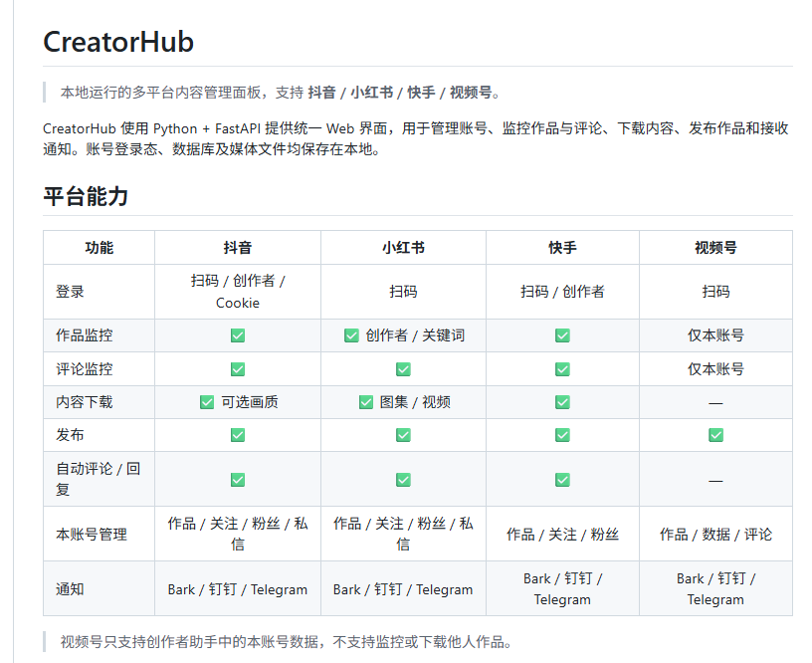Screen dimensions: 812x663
Task: Click the 快手 checkmark in 内容下载 row
Action: point(562,402)
